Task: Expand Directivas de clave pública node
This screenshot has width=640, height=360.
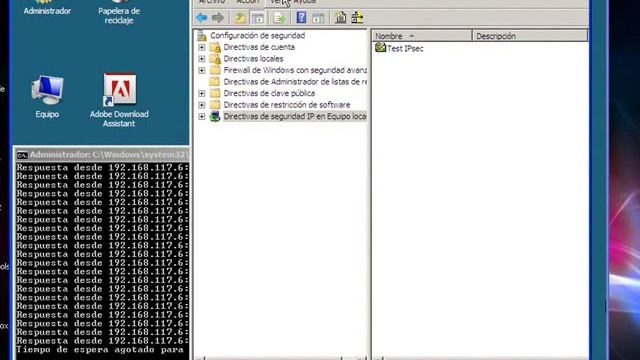Action: pos(202,93)
